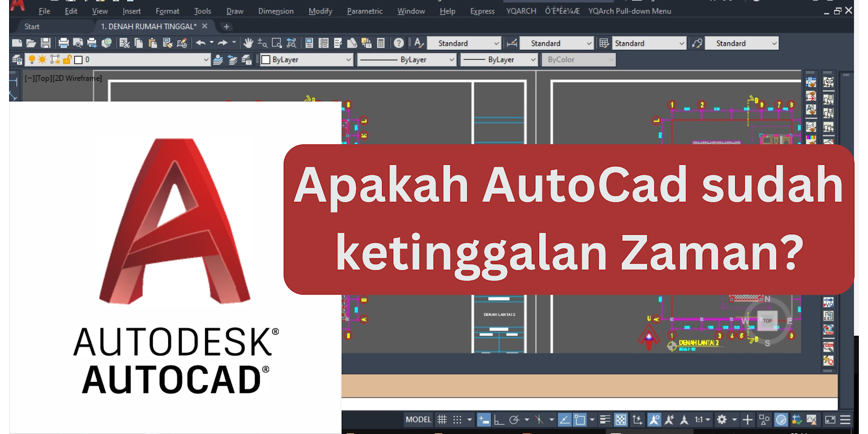Open the Multileader Style Standard dropdown
The image size is (868, 434).
click(x=742, y=43)
